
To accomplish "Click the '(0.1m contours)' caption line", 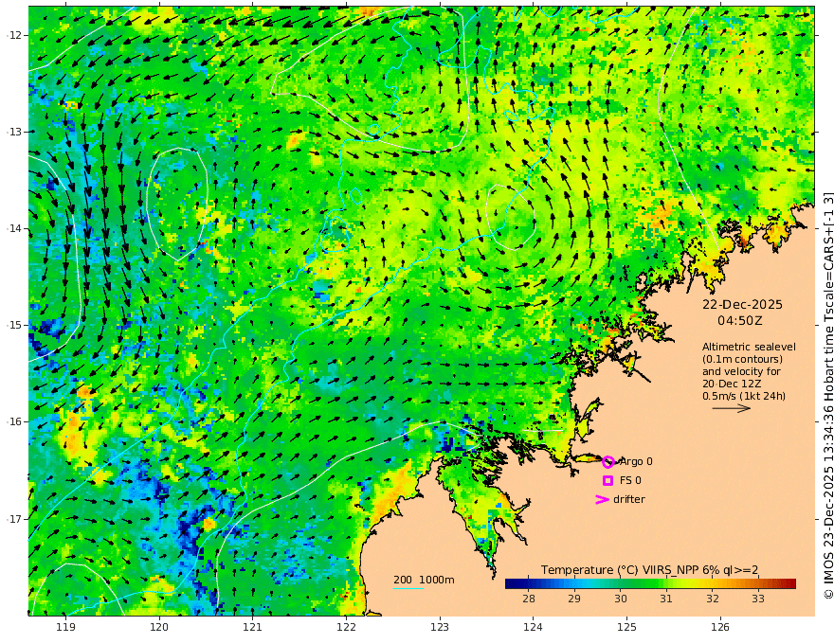I will 742,359.
